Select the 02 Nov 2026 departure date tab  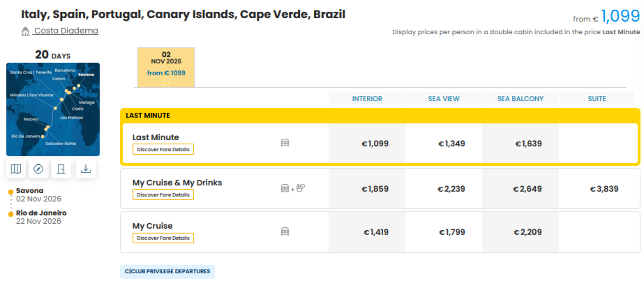click(166, 67)
